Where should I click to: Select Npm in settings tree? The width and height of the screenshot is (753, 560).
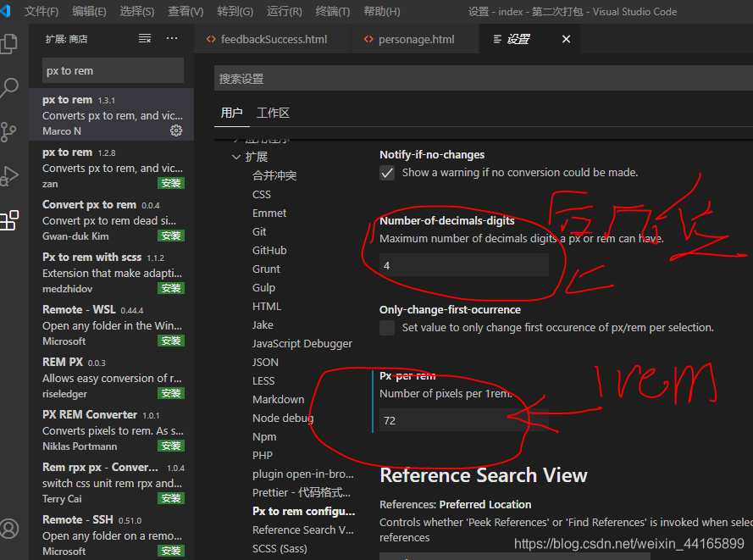click(264, 437)
